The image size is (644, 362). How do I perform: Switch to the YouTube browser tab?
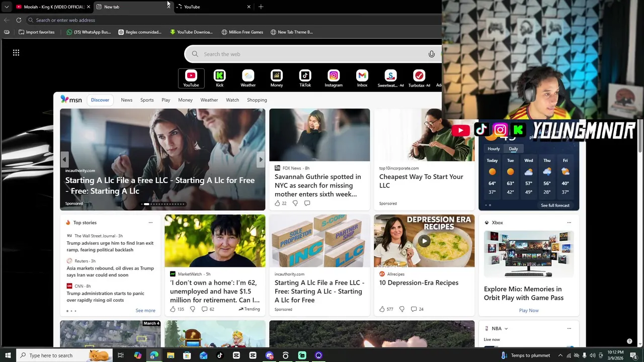(213, 7)
